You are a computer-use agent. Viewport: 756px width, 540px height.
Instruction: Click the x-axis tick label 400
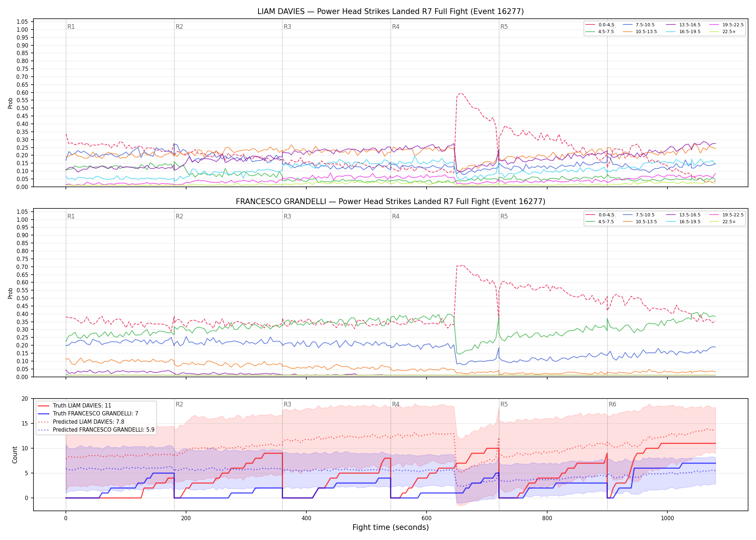pyautogui.click(x=306, y=518)
